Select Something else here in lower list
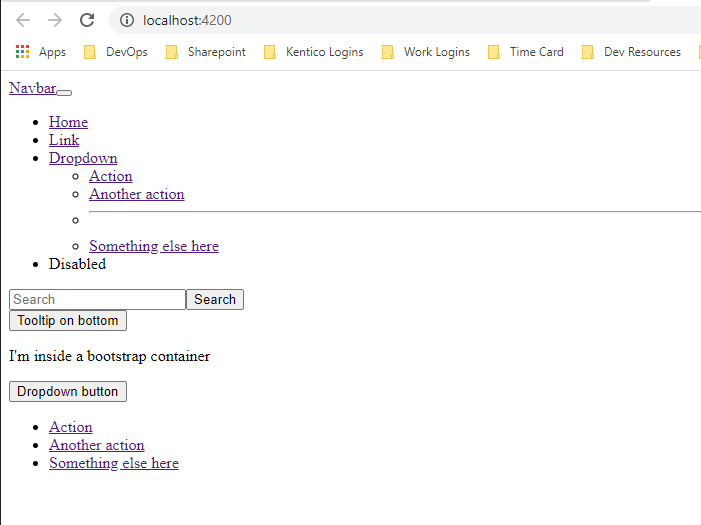 click(x=114, y=463)
